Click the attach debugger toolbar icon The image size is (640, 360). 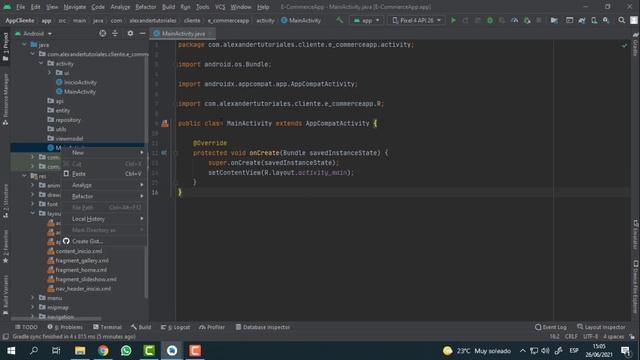pyautogui.click(x=527, y=20)
